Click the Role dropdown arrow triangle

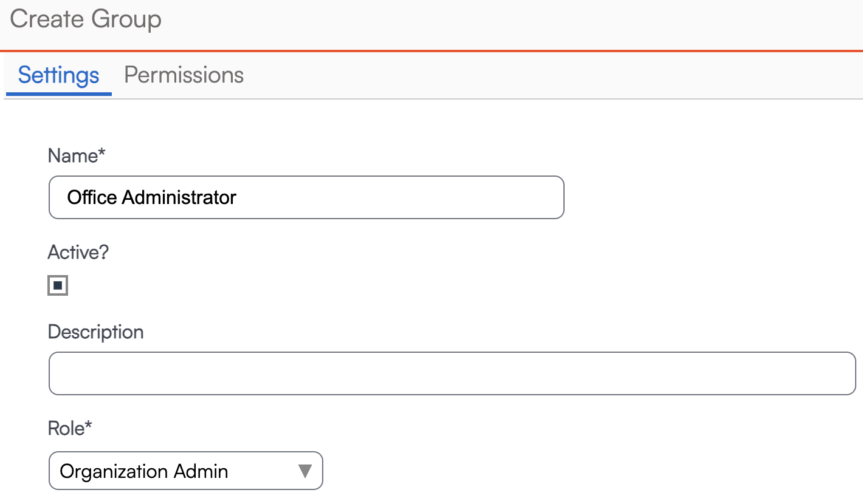pos(305,471)
